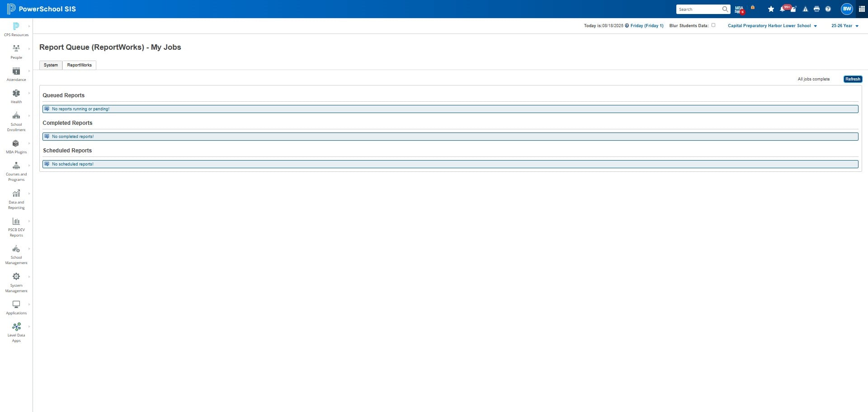Open the Health sidebar icon
The image size is (868, 412).
(16, 93)
